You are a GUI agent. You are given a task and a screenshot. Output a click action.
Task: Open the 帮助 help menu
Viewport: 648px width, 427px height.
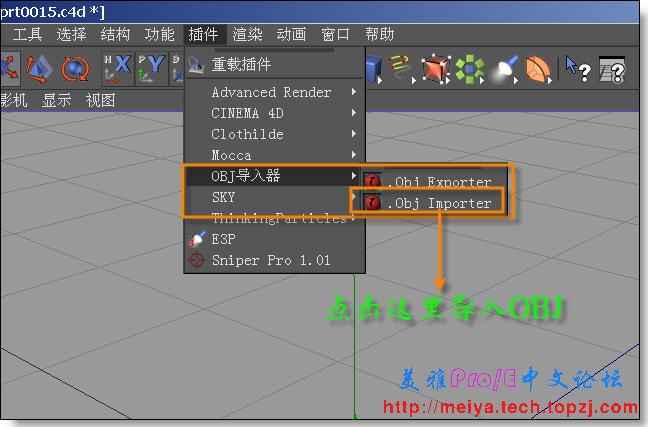point(379,34)
